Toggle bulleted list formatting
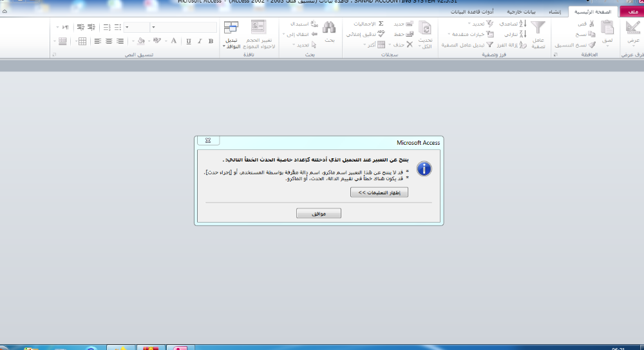 tap(117, 28)
